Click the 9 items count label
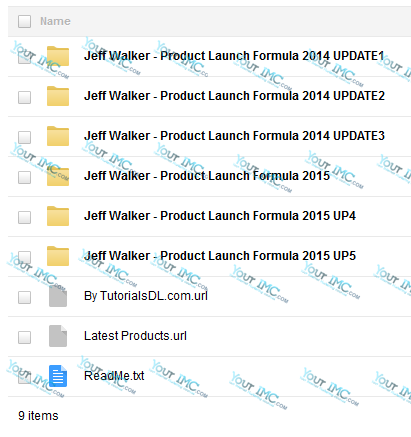This screenshot has height=437, width=411. click(38, 416)
